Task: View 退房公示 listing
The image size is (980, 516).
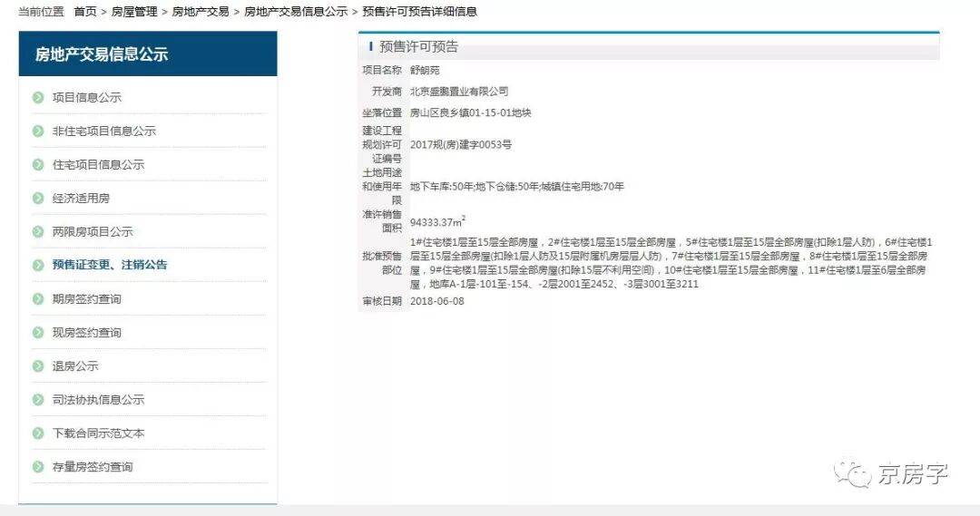Action: (75, 366)
